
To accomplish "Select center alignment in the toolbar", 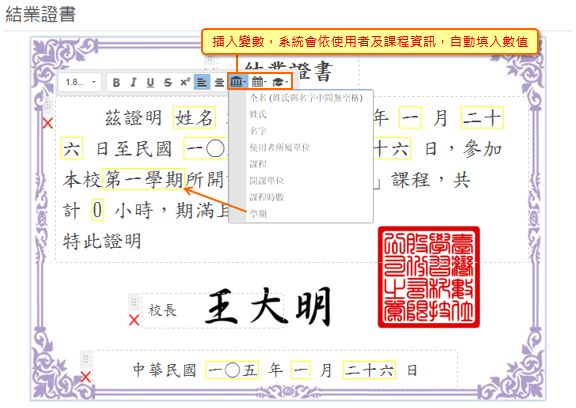I will [219, 82].
